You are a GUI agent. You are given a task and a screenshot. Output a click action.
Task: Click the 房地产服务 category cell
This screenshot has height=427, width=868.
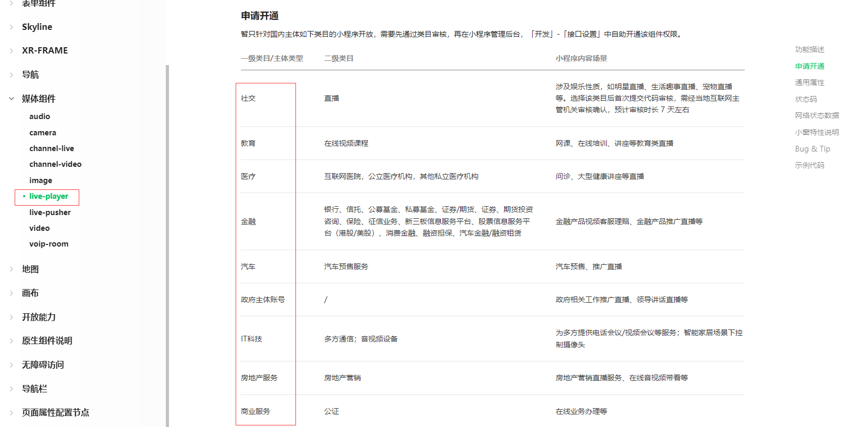(259, 378)
